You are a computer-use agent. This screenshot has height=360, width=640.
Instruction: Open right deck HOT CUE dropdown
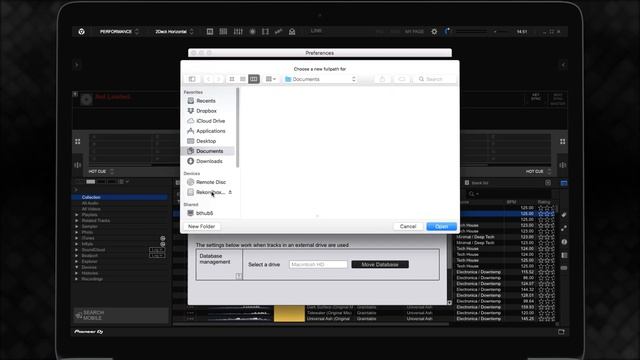(x=538, y=171)
